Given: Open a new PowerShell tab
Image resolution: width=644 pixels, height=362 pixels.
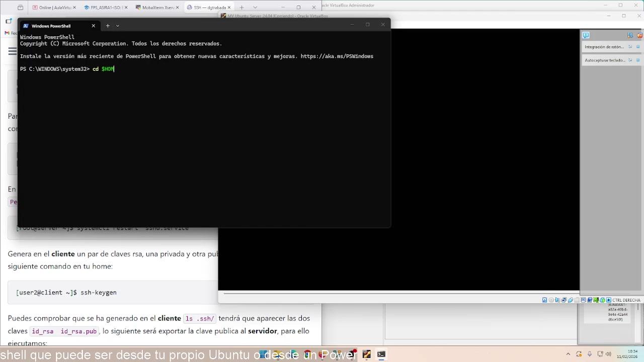Looking at the screenshot, I should pos(107,26).
